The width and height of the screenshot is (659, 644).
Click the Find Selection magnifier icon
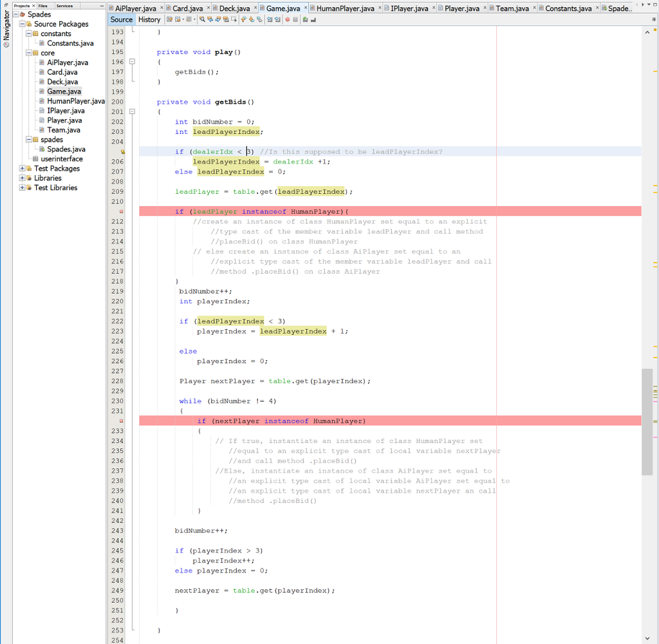pos(202,20)
